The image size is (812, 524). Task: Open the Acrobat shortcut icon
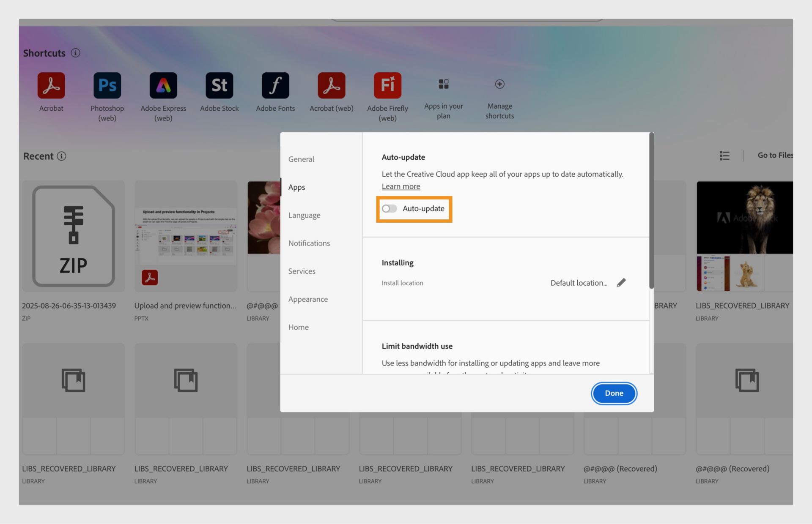pyautogui.click(x=51, y=85)
